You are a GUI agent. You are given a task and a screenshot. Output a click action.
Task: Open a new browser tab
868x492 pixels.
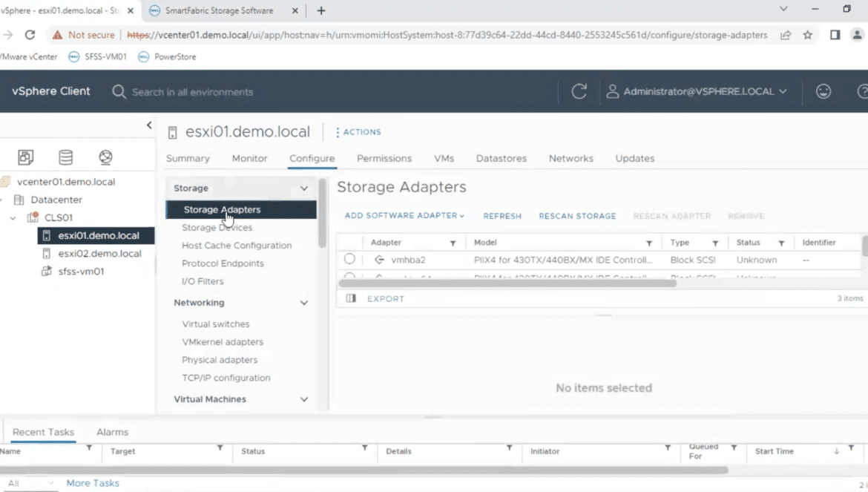click(321, 10)
